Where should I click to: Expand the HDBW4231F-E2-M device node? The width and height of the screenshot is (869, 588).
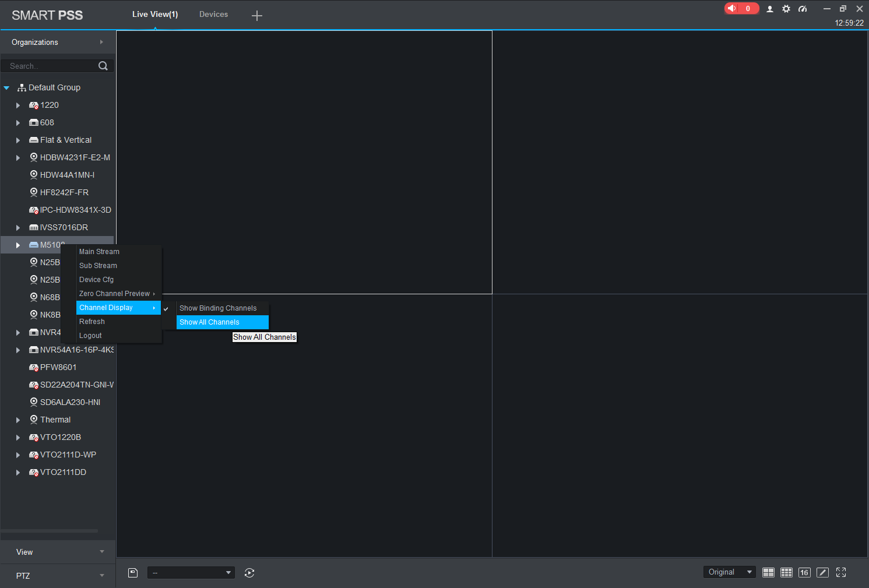point(18,158)
